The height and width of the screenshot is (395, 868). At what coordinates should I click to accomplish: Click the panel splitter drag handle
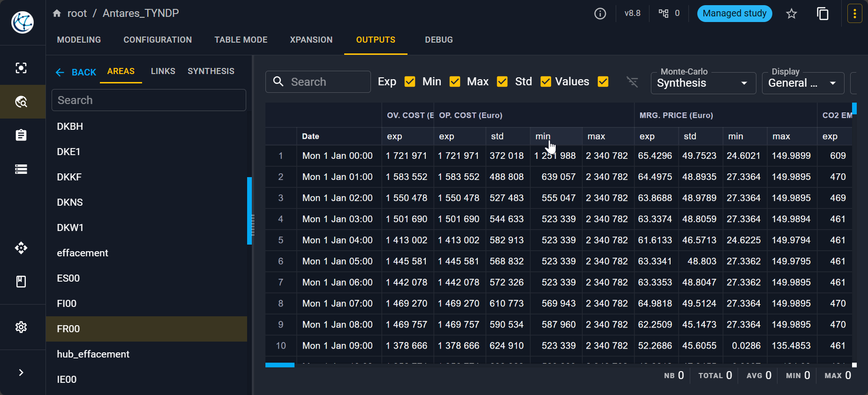[x=253, y=225]
